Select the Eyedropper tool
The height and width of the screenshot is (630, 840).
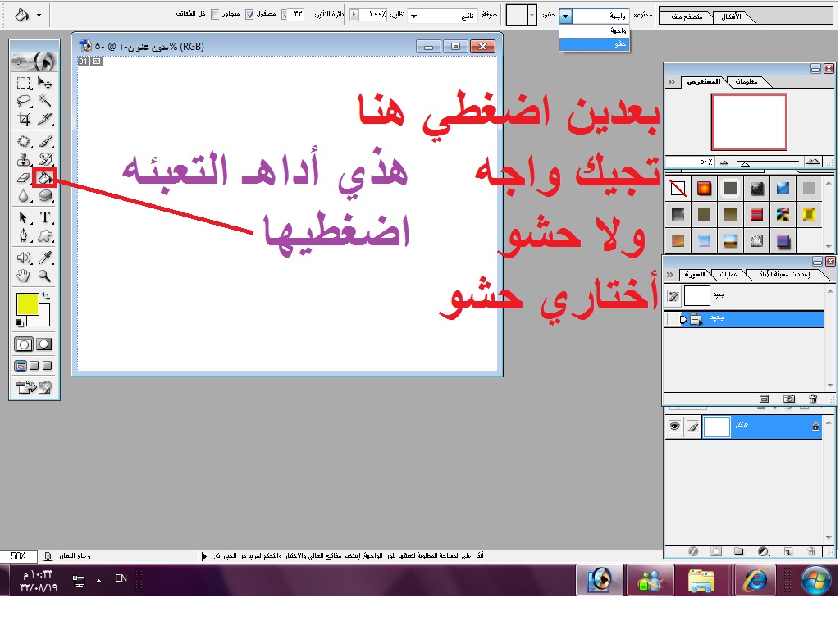pyautogui.click(x=45, y=258)
